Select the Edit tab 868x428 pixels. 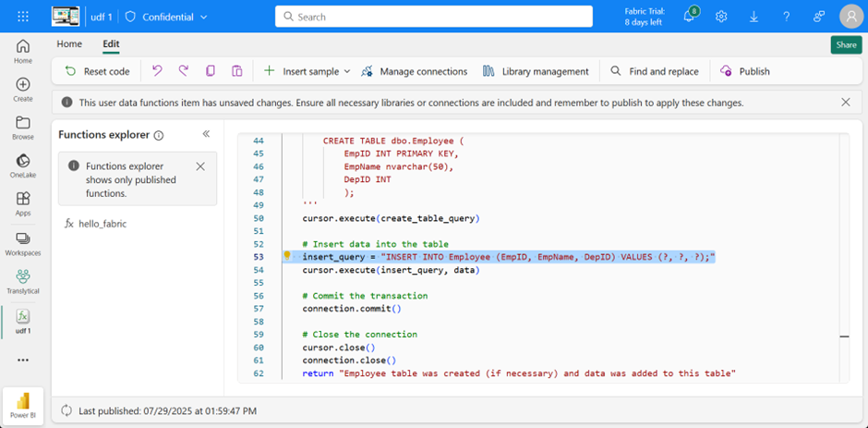(111, 43)
